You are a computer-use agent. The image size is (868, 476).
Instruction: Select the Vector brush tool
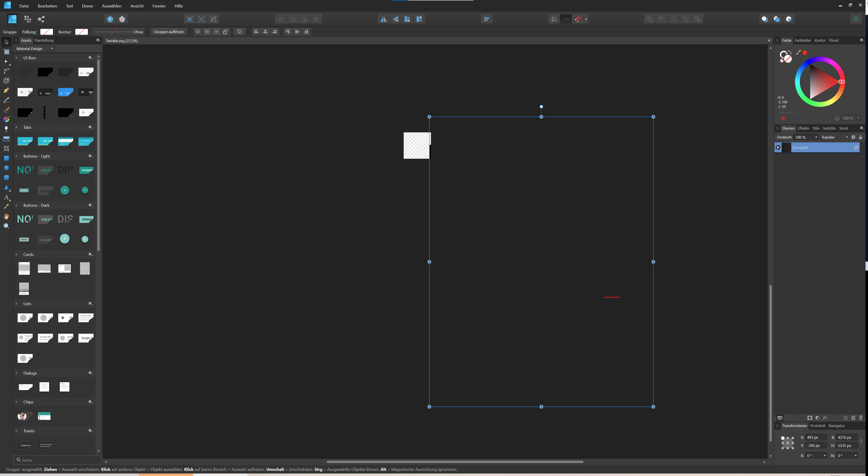click(6, 110)
